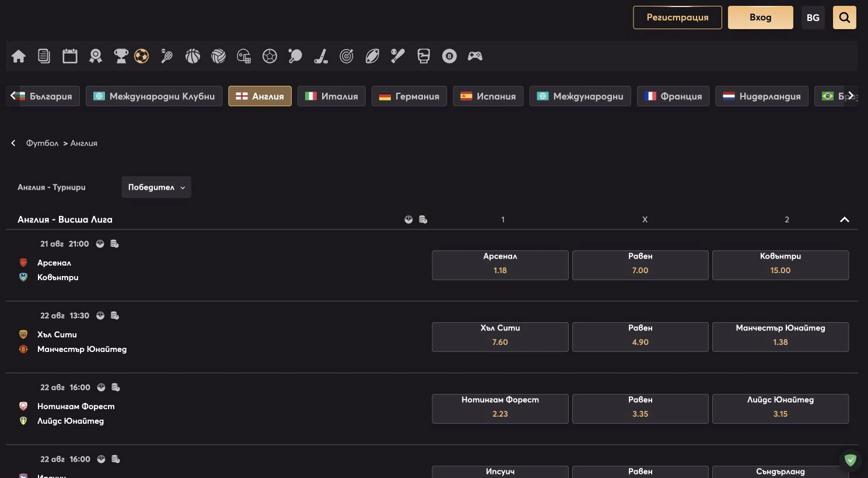Image resolution: width=868 pixels, height=478 pixels.
Task: Select the ice hockey stick icon
Action: tap(321, 56)
